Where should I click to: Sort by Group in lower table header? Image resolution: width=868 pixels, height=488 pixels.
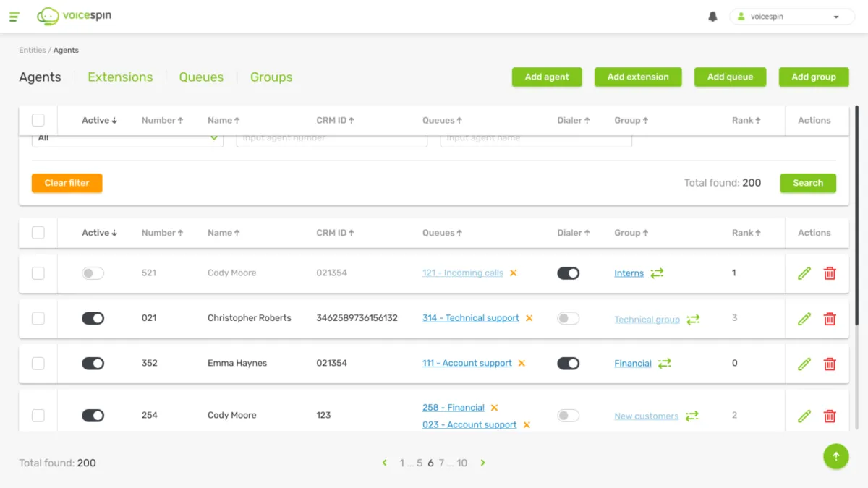pyautogui.click(x=631, y=233)
